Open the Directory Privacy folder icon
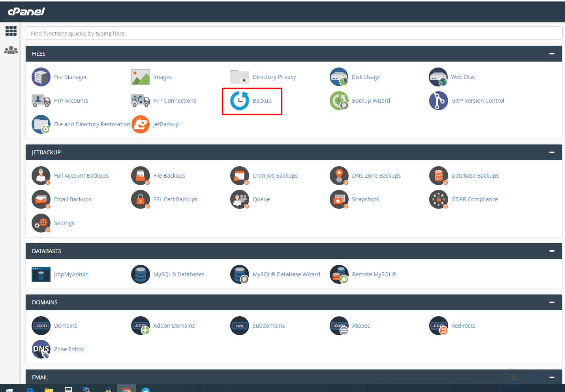Viewport: 565px width, 392px height. [240, 77]
